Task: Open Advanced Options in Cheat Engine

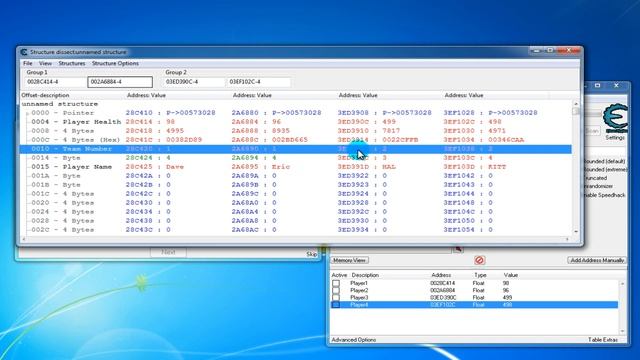Action: pyautogui.click(x=354, y=340)
